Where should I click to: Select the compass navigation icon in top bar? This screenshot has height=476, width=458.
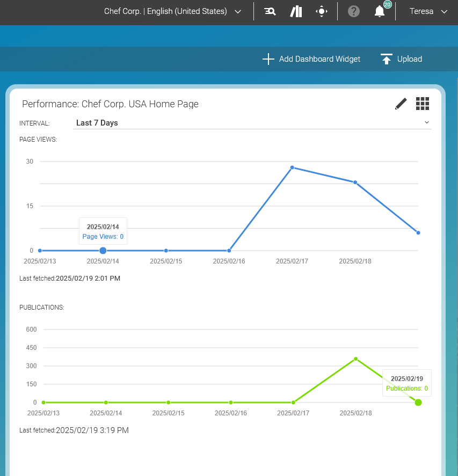pyautogui.click(x=322, y=11)
